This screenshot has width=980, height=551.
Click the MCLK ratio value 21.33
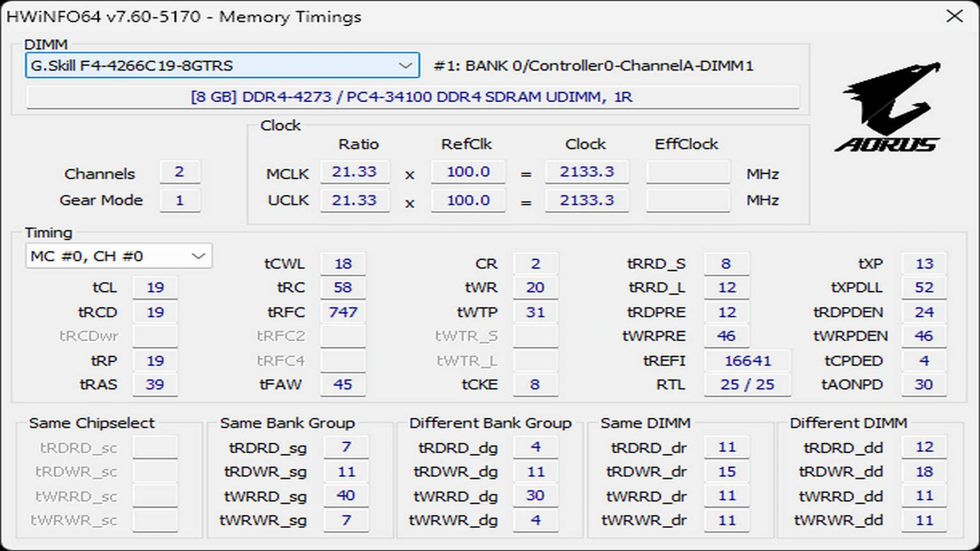click(x=355, y=172)
